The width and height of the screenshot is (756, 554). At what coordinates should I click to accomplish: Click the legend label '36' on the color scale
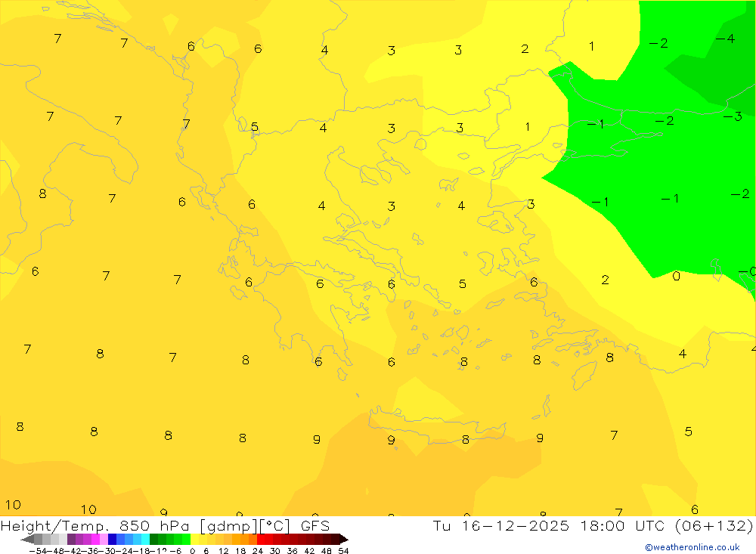(x=292, y=551)
